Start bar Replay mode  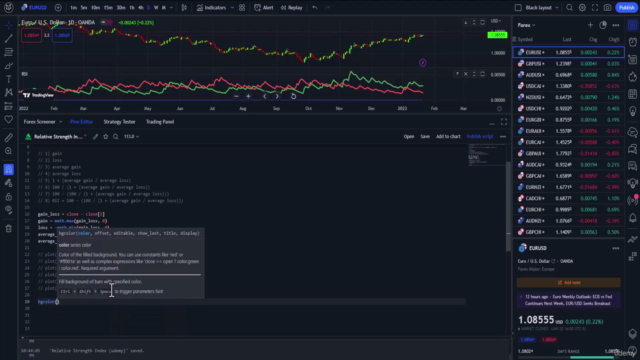click(x=291, y=7)
